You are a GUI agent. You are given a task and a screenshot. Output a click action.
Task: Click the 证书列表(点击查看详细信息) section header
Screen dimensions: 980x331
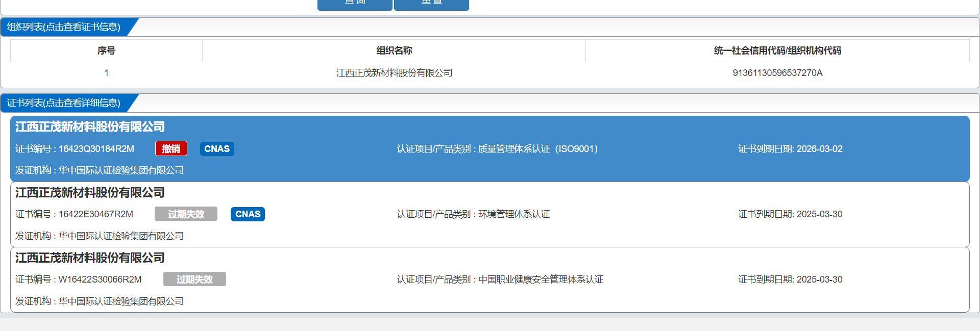[64, 103]
